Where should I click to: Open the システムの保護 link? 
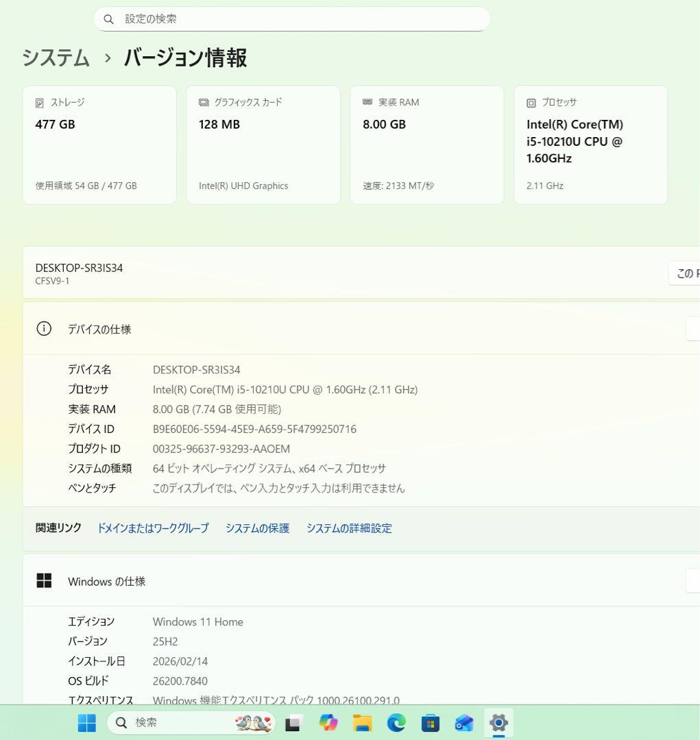pos(257,528)
